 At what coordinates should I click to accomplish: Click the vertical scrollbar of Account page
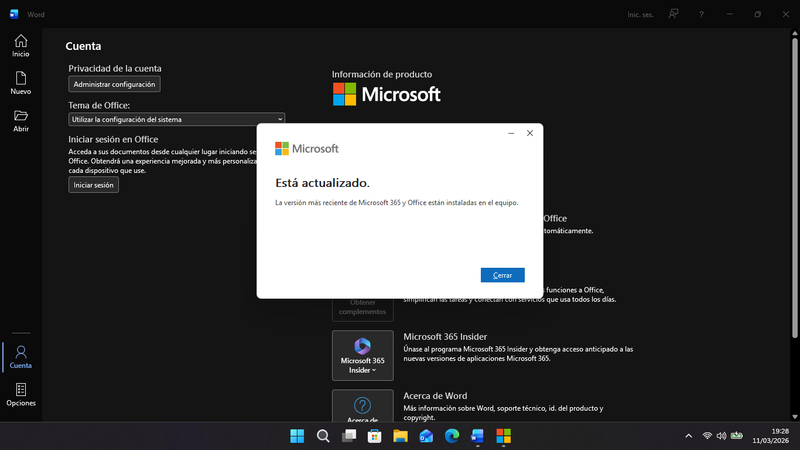(x=794, y=187)
